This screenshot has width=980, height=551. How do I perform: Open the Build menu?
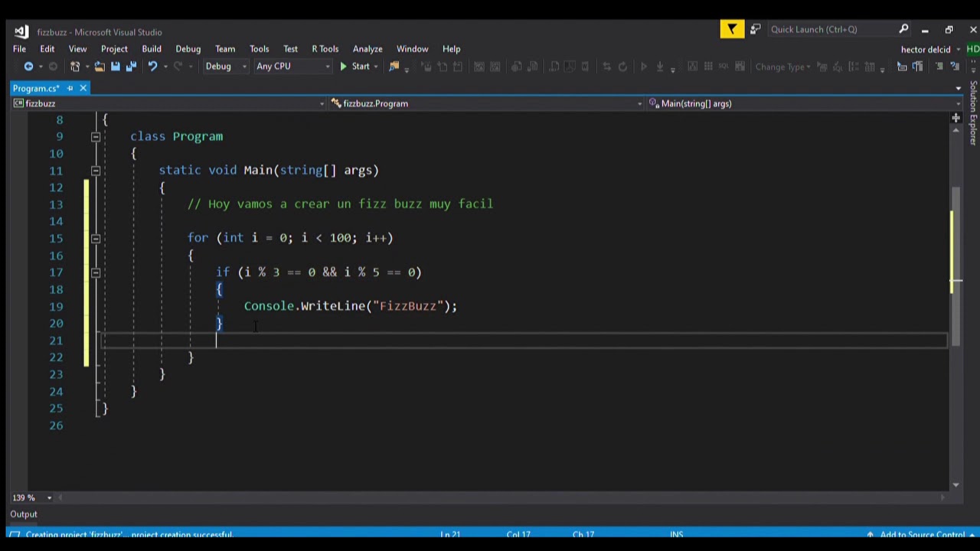[152, 49]
